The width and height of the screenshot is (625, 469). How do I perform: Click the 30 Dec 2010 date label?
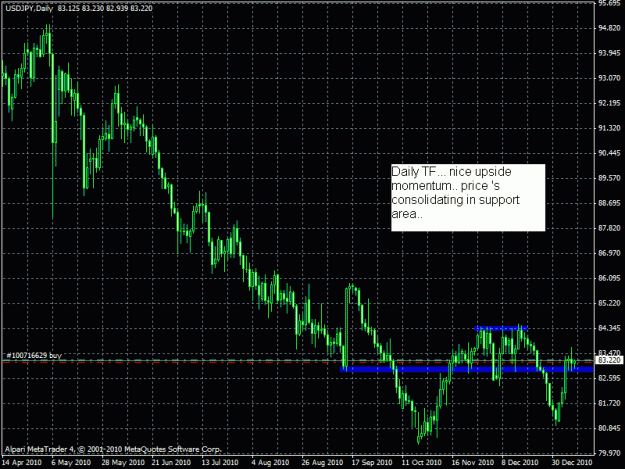tap(572, 463)
